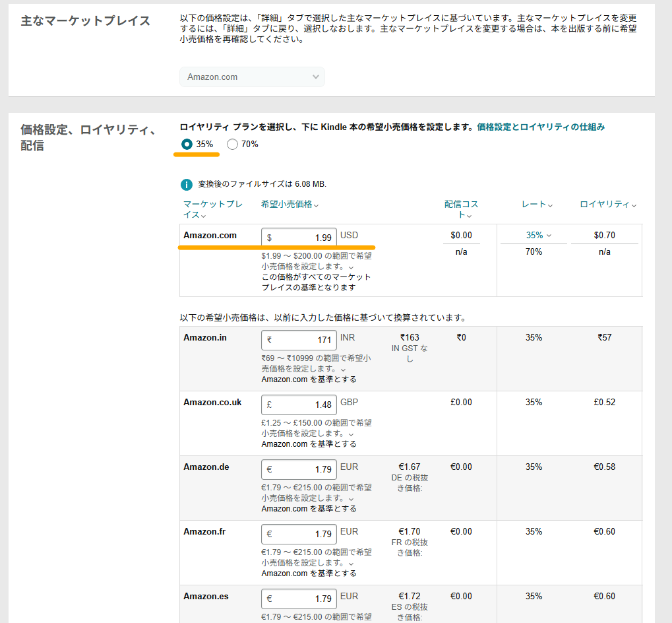Image resolution: width=672 pixels, height=623 pixels.
Task: Click the Amazon.fr EUR price input field
Action: [x=299, y=535]
